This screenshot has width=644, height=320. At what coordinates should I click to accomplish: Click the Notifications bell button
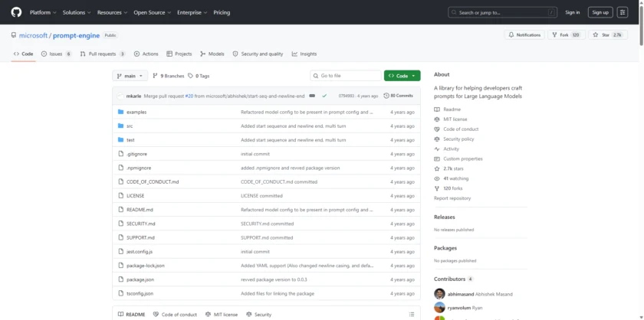[524, 35]
